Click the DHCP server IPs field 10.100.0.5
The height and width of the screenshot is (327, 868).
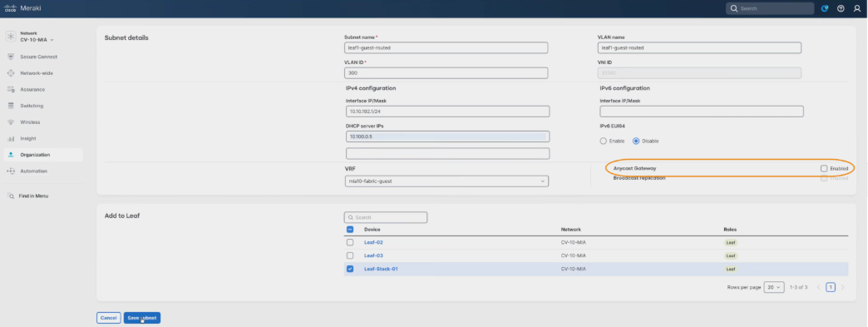[448, 136]
